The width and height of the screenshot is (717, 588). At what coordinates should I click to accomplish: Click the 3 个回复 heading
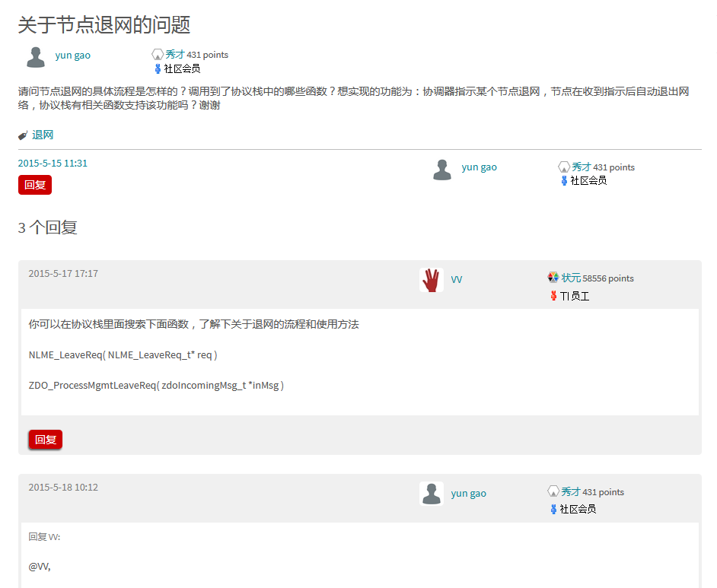point(47,227)
